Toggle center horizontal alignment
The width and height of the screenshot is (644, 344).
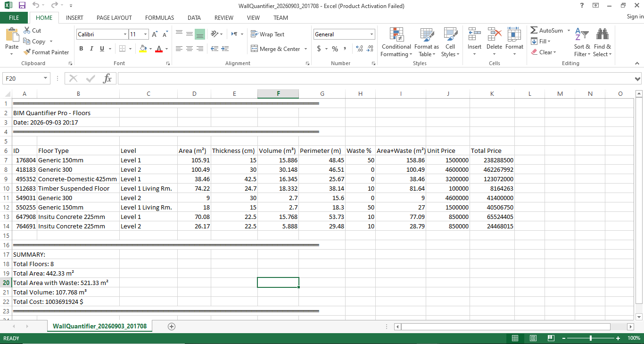tap(189, 49)
